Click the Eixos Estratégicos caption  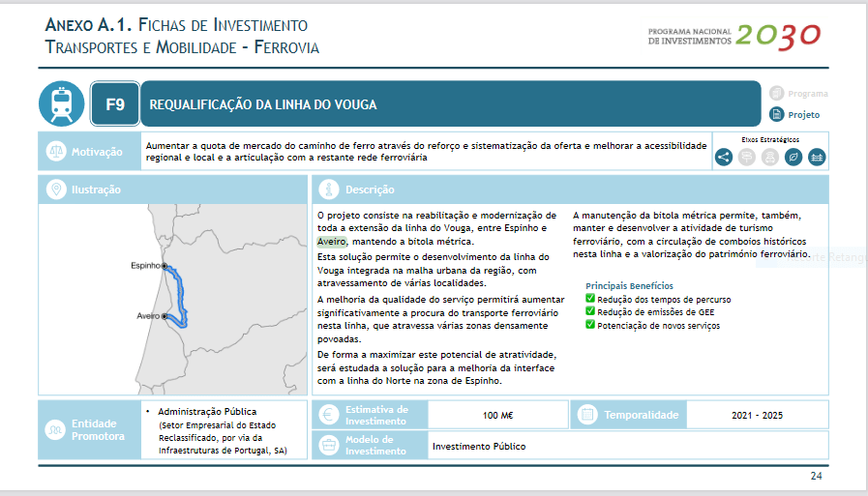[x=770, y=140]
